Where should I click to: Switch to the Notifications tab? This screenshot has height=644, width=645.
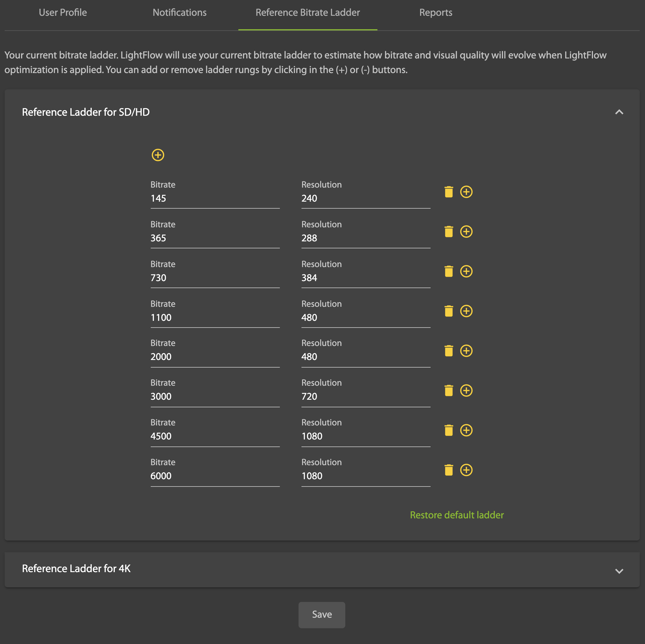coord(179,13)
